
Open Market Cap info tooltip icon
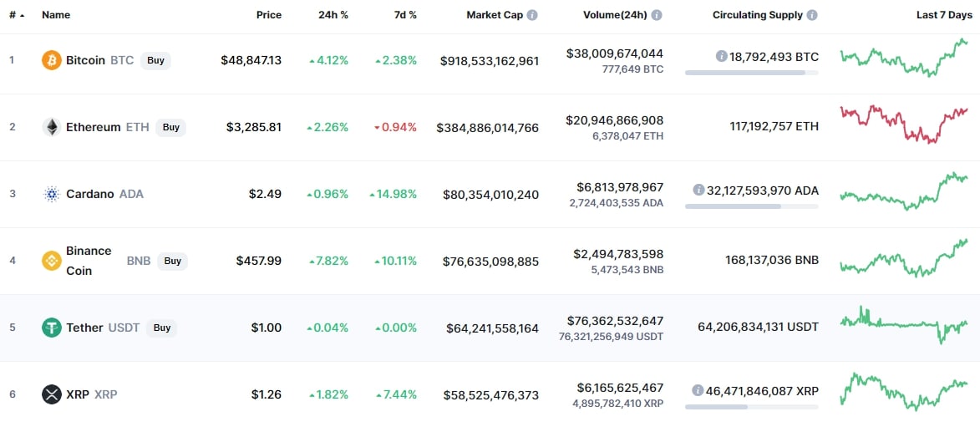pos(532,15)
